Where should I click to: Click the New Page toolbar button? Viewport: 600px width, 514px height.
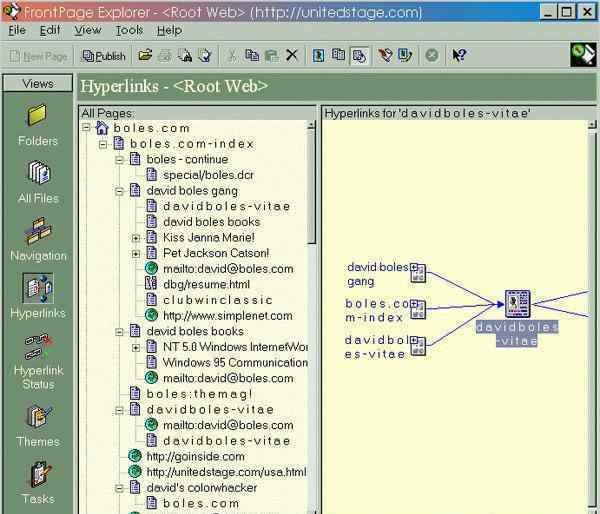click(38, 56)
